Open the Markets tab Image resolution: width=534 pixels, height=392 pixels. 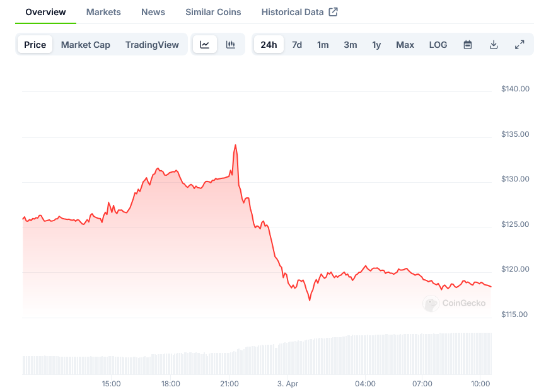pyautogui.click(x=103, y=12)
